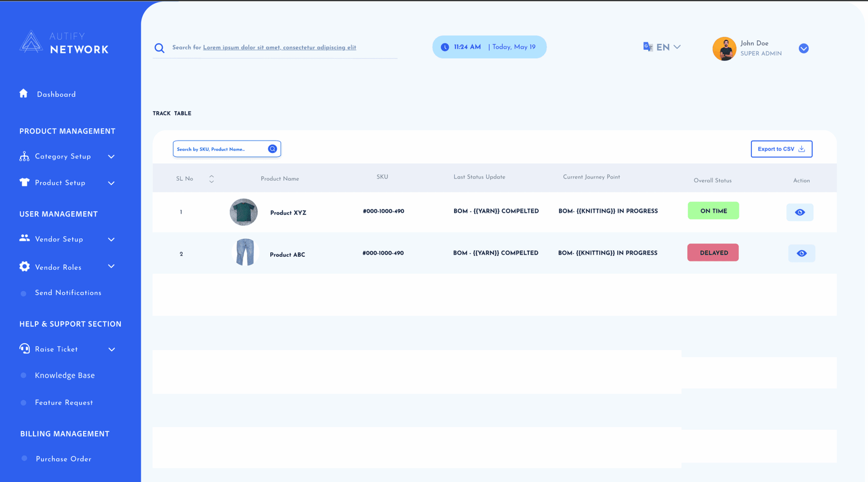View details for Product XYZ using the eye icon
The image size is (868, 482).
(x=800, y=212)
